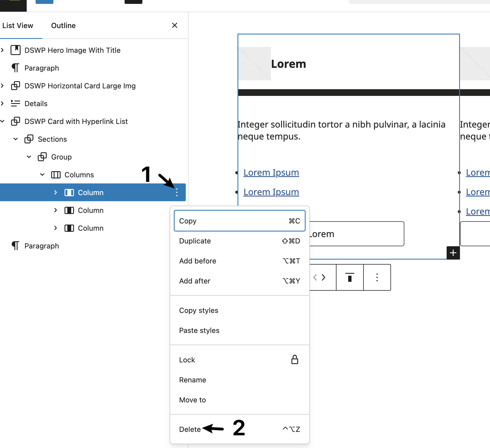Select Add before menu item
The width and height of the screenshot is (490, 448).
(x=240, y=261)
